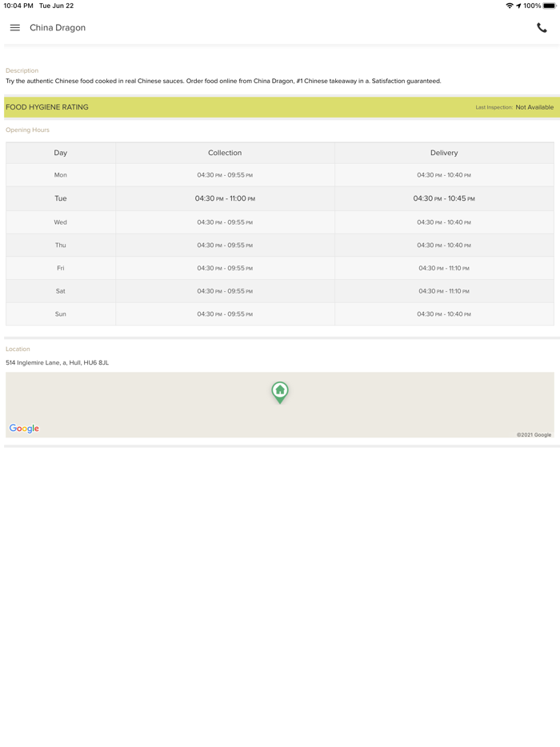Click Wednesday collection hours cell

(x=225, y=222)
